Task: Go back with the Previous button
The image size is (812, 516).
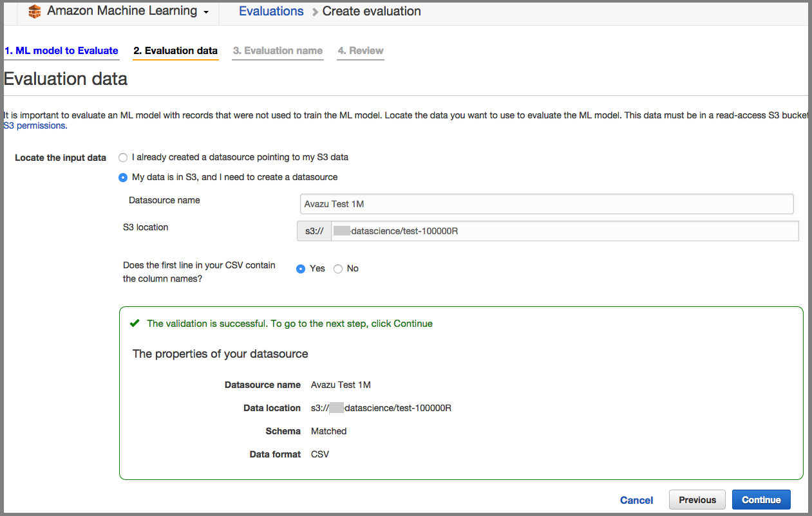Action: tap(697, 500)
